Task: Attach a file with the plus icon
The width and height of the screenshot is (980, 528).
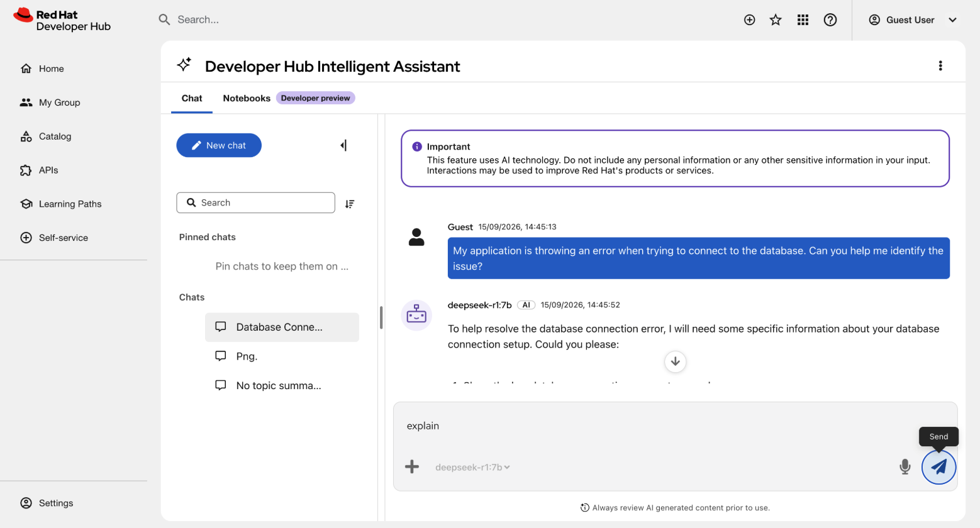Action: point(412,467)
